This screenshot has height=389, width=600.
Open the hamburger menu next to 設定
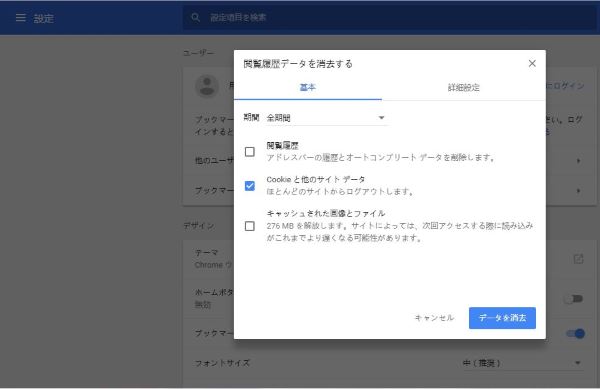(x=21, y=18)
